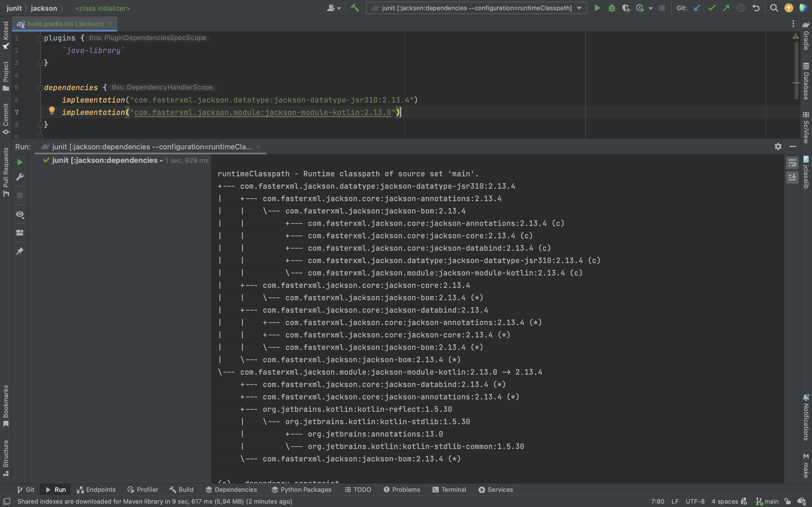
Task: Toggle soft-wrap in the run output
Action: click(x=792, y=163)
